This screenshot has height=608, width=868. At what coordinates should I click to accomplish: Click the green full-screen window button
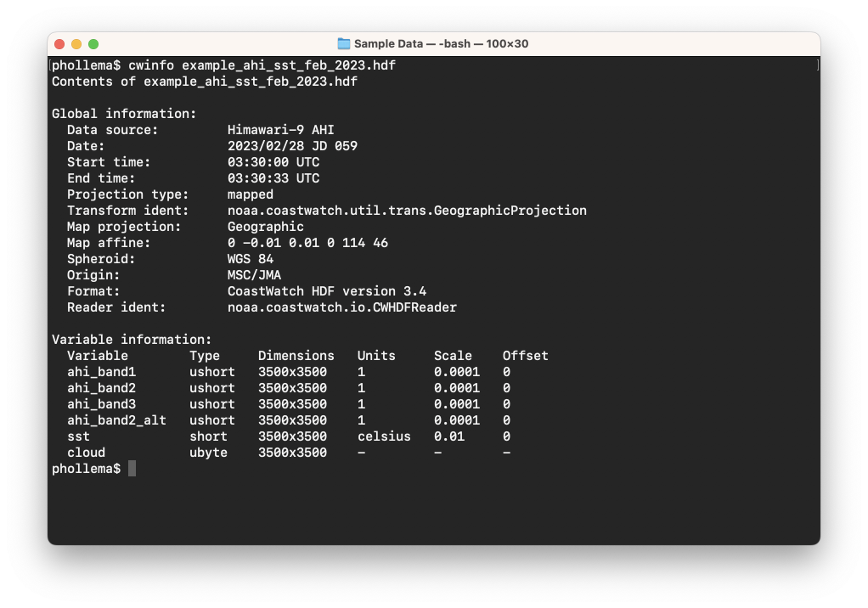coord(93,43)
